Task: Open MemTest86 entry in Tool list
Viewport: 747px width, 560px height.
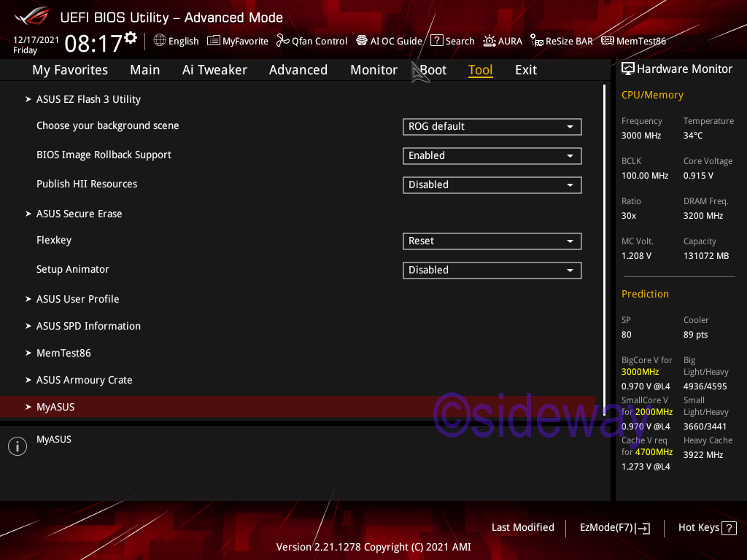Action: click(63, 354)
